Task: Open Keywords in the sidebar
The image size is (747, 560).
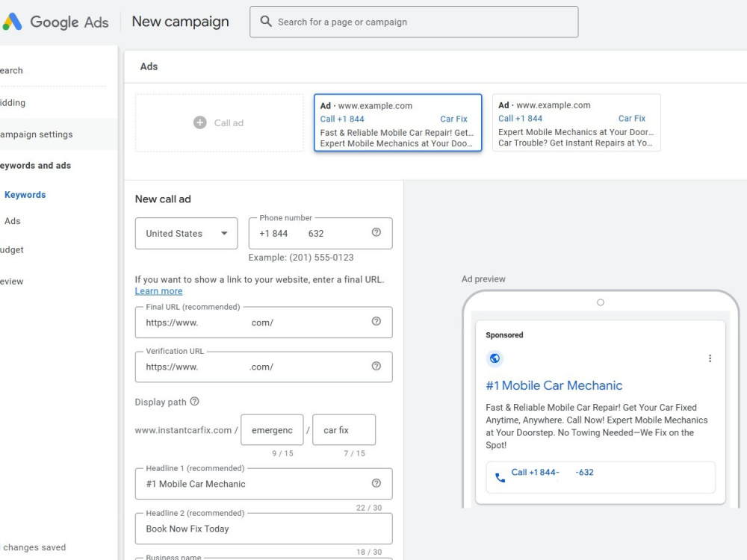Action: [25, 195]
